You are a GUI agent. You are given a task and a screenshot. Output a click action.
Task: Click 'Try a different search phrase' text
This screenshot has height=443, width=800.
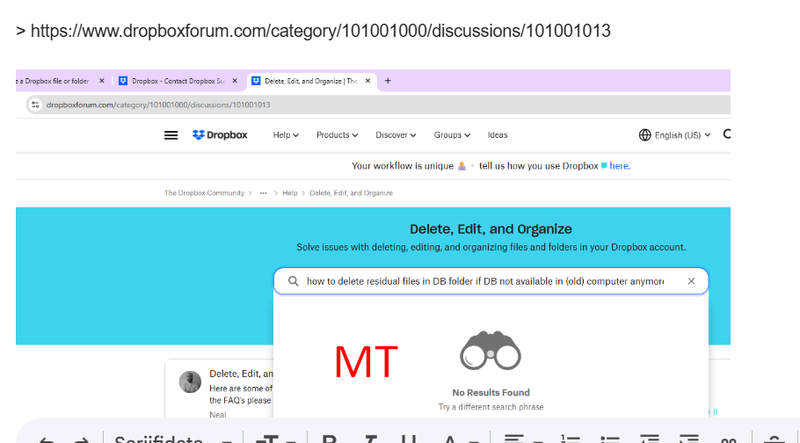(491, 407)
